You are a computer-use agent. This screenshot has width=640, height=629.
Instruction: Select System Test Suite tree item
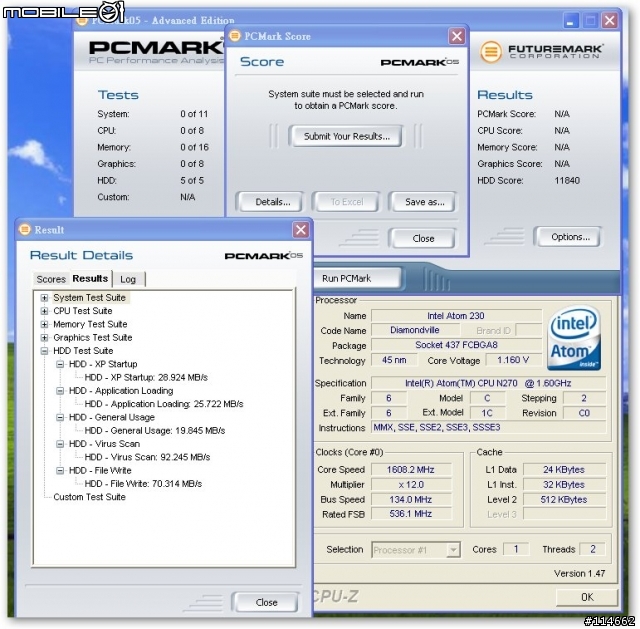tap(89, 298)
